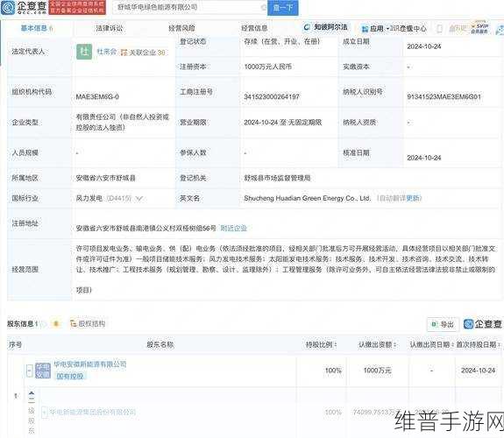Select region 安徽省六安市舒城县
The height and width of the screenshot is (438, 504).
coord(106,178)
